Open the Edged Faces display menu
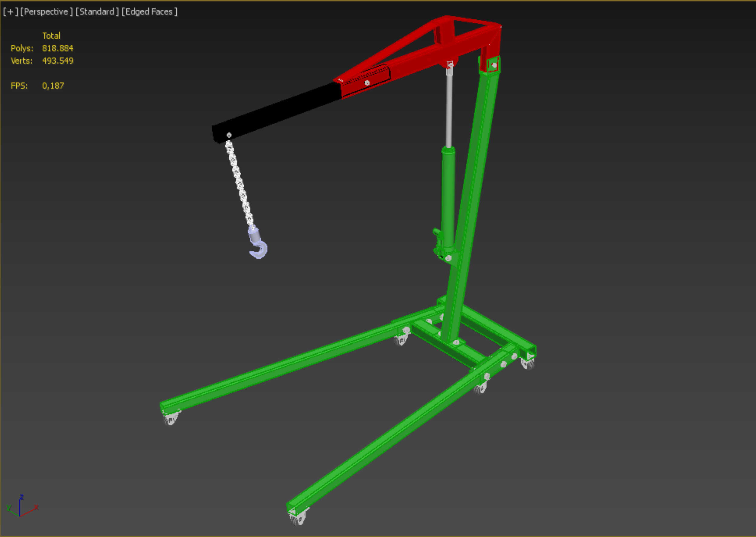The image size is (756, 537). [x=149, y=12]
